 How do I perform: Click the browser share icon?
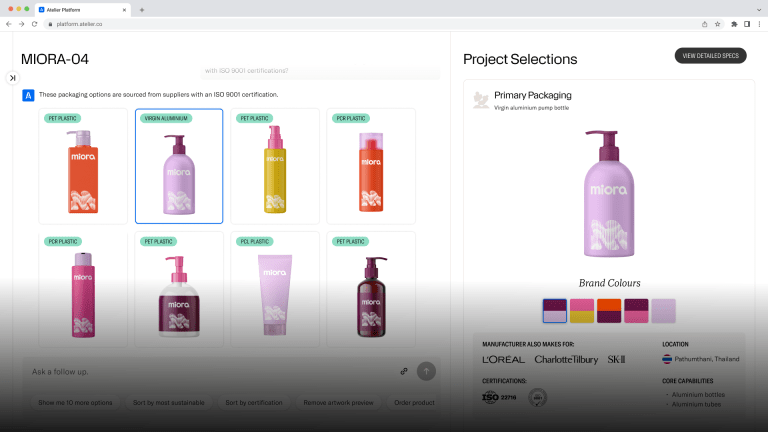point(704,23)
